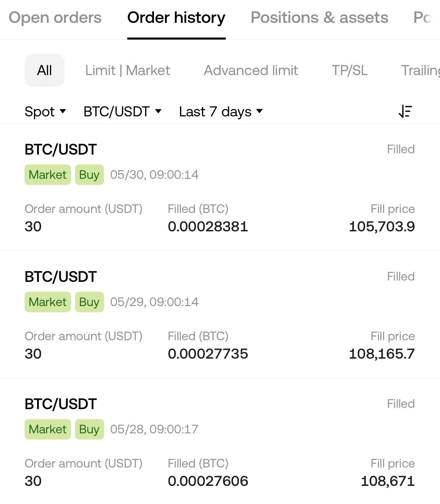Viewport: 440px width, 504px height.
Task: Select the Order history tab
Action: (x=176, y=17)
